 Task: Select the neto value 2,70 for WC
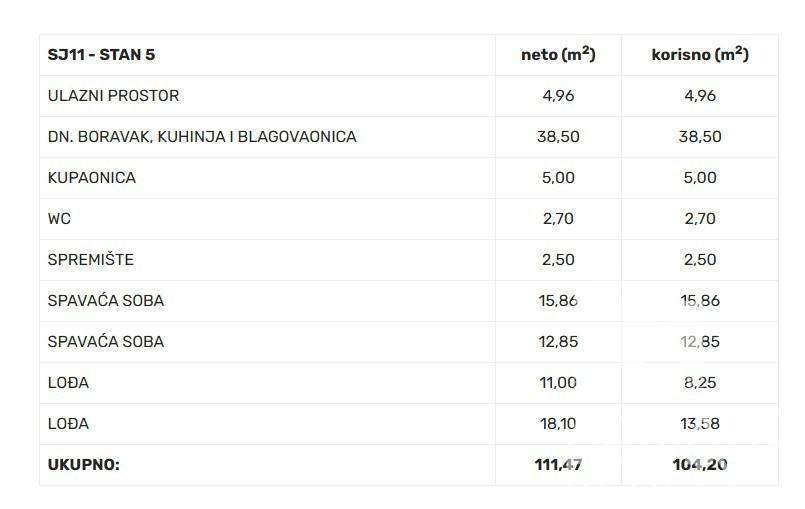click(558, 219)
